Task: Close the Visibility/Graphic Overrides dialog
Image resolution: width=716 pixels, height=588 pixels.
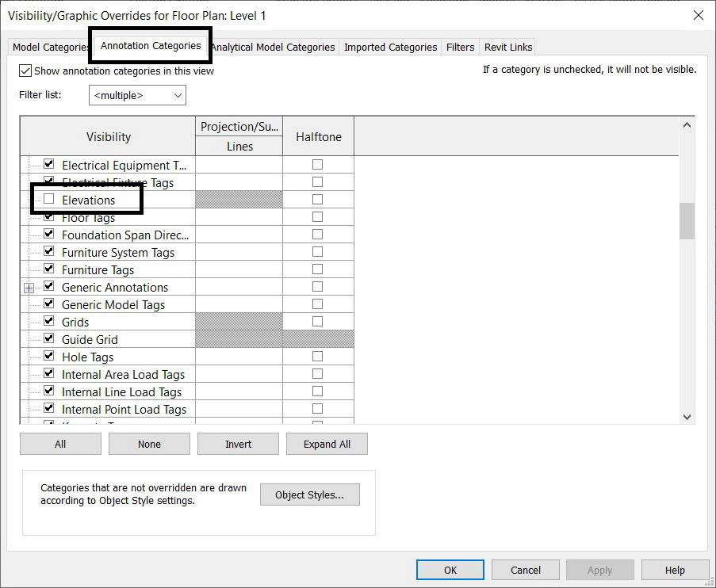Action: tap(699, 15)
